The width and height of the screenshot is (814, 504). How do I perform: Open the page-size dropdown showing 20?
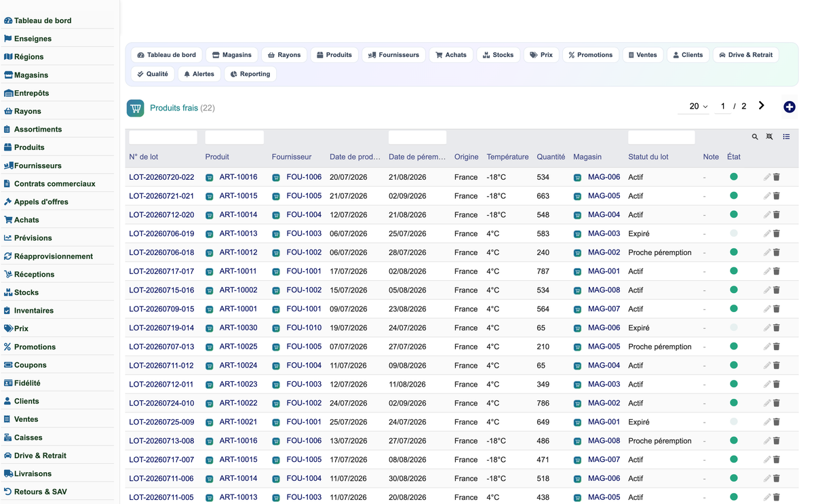point(694,106)
